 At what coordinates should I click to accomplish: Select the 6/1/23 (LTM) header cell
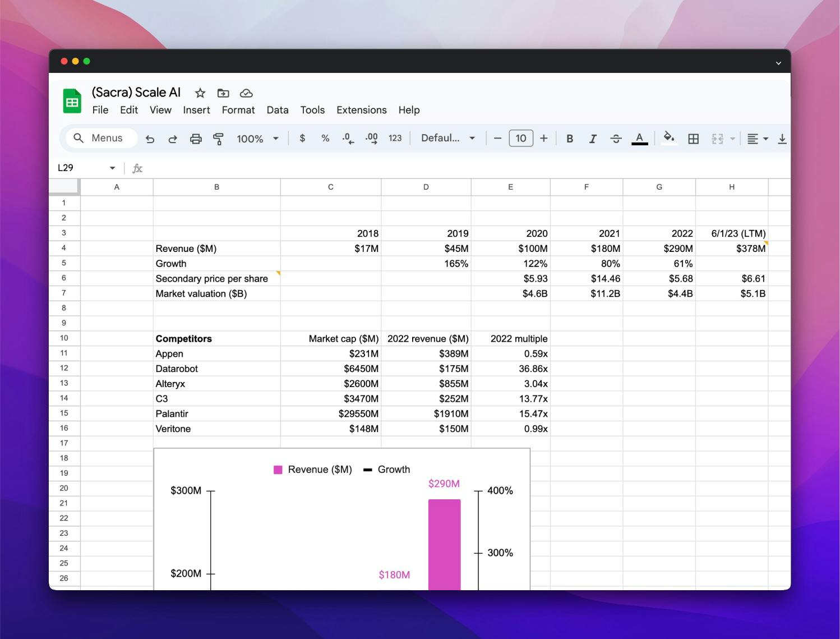point(732,233)
